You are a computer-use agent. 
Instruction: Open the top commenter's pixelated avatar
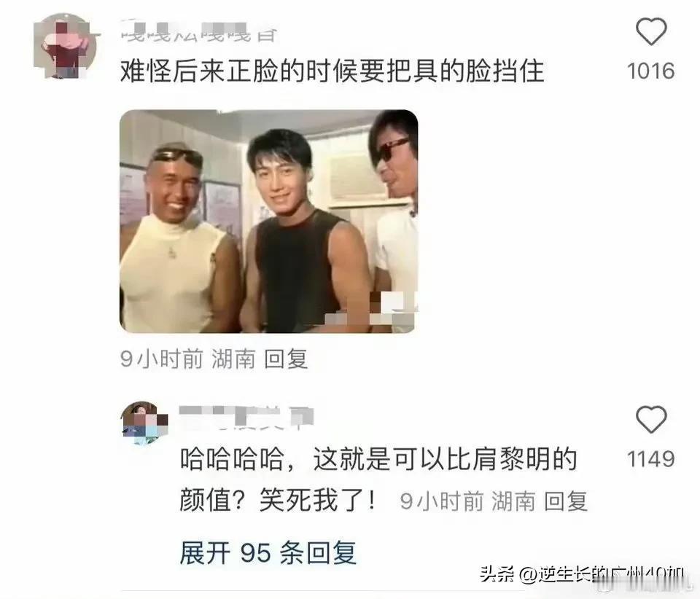(66, 46)
